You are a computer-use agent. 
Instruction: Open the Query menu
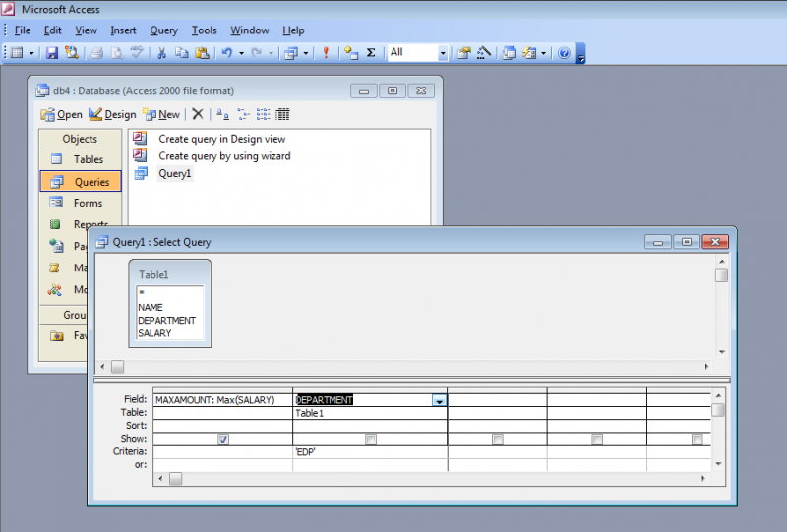click(x=163, y=30)
